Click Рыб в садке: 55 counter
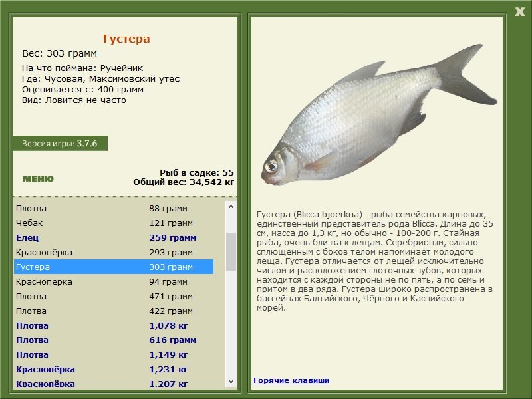532x399 pixels. tap(197, 172)
